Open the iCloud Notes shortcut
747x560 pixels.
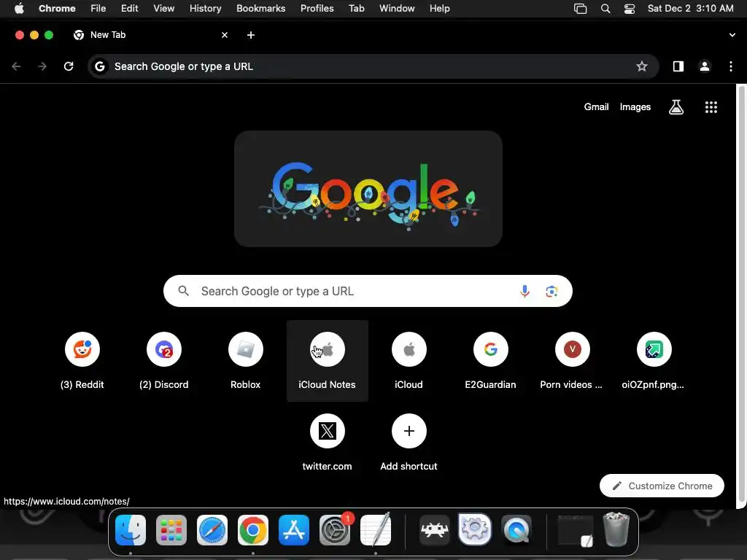click(328, 360)
